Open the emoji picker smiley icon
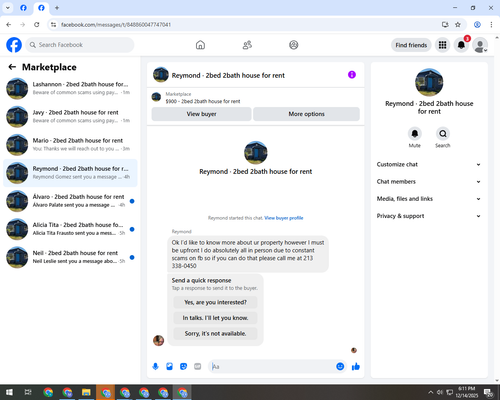500x400 pixels. pos(340,367)
